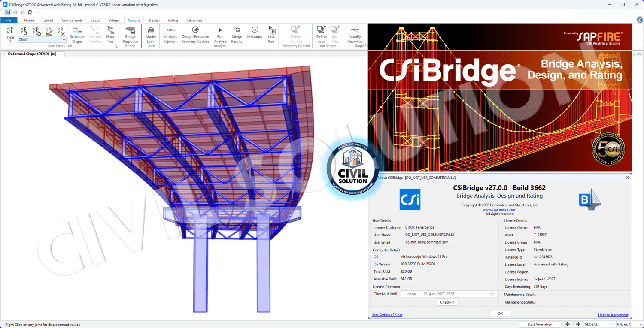Toggle the padlock icon in the quick-access toolbar
The image size is (644, 328).
tap(30, 12)
